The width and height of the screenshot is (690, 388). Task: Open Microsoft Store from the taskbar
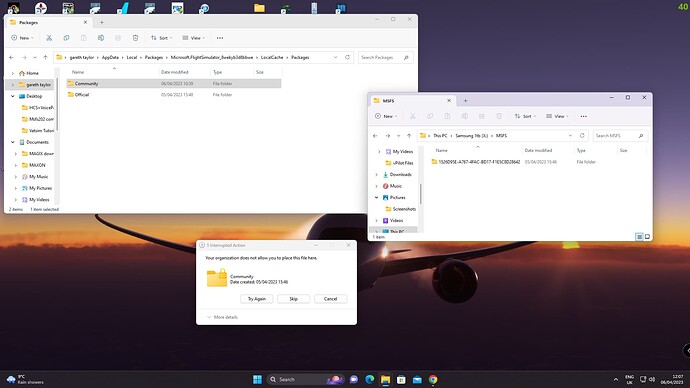pos(401,379)
